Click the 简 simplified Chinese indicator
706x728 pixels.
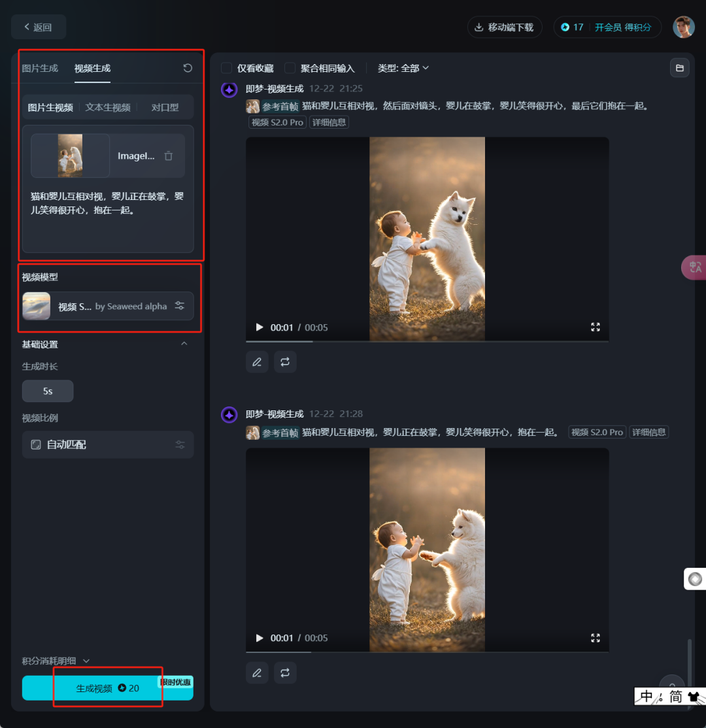[x=676, y=697]
